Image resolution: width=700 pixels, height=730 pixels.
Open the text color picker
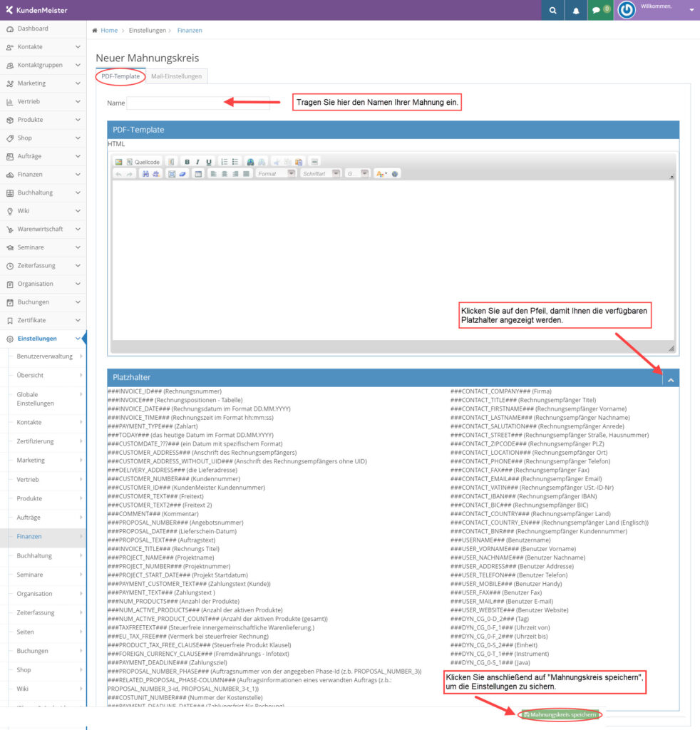tap(381, 173)
